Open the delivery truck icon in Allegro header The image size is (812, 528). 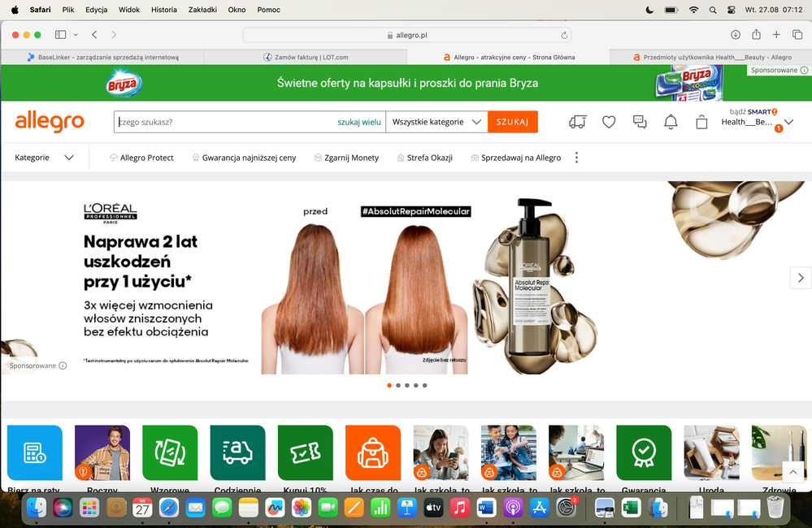click(577, 122)
